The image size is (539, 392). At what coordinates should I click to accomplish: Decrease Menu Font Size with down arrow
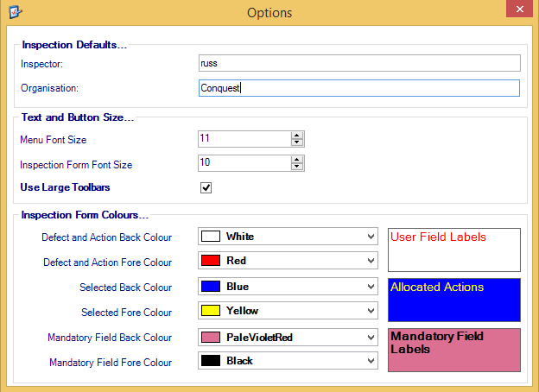[x=297, y=142]
